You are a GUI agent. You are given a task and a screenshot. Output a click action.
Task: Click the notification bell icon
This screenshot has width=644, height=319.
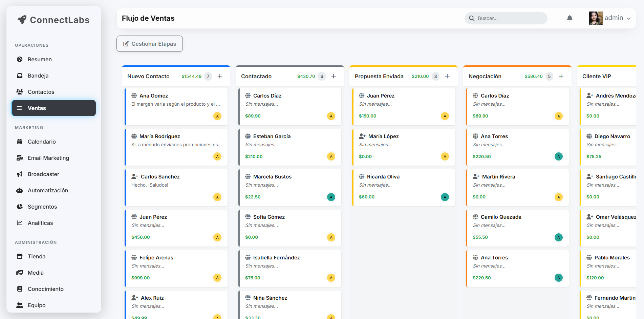[570, 18]
